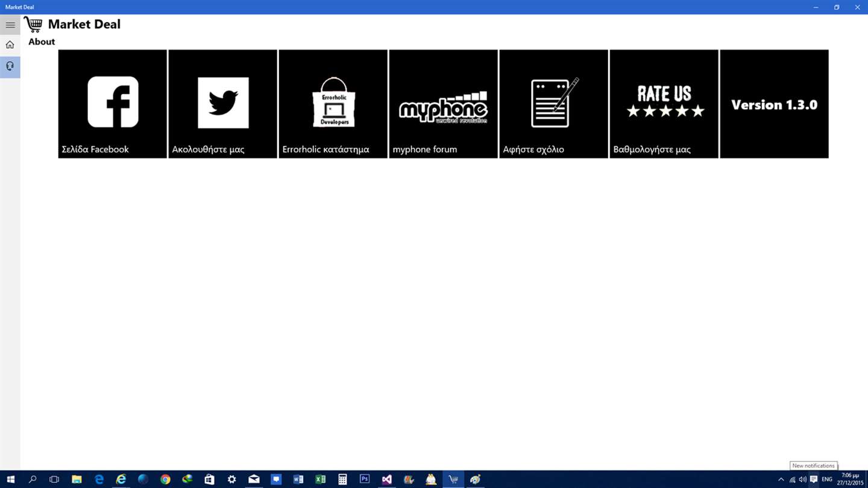This screenshot has width=868, height=488.
Task: Open the Ακολουθήστε μας Twitter tile
Action: (x=223, y=104)
